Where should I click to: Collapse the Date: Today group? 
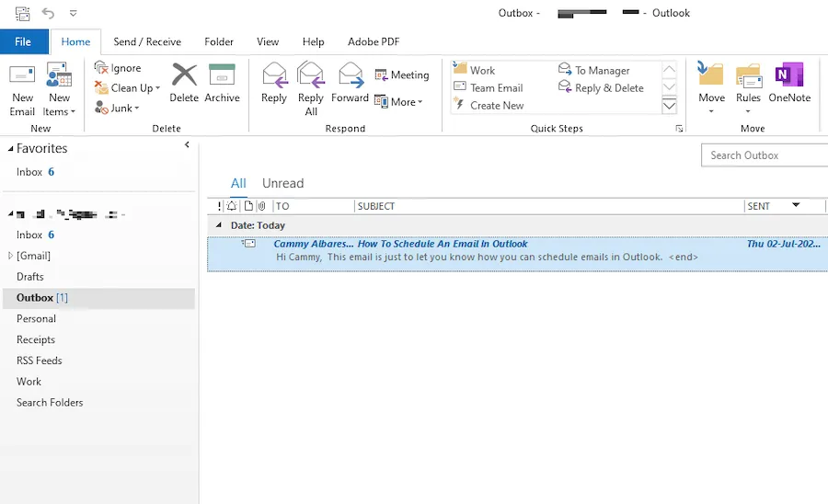[x=219, y=225]
